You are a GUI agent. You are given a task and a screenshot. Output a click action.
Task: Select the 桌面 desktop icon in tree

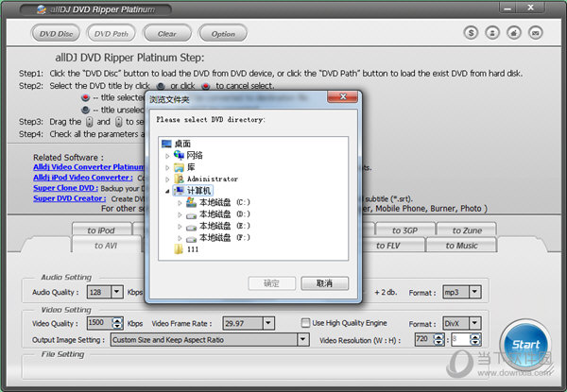(x=166, y=144)
